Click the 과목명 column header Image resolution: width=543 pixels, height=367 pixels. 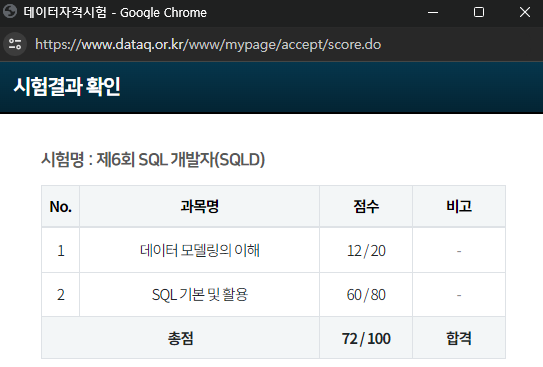point(199,207)
